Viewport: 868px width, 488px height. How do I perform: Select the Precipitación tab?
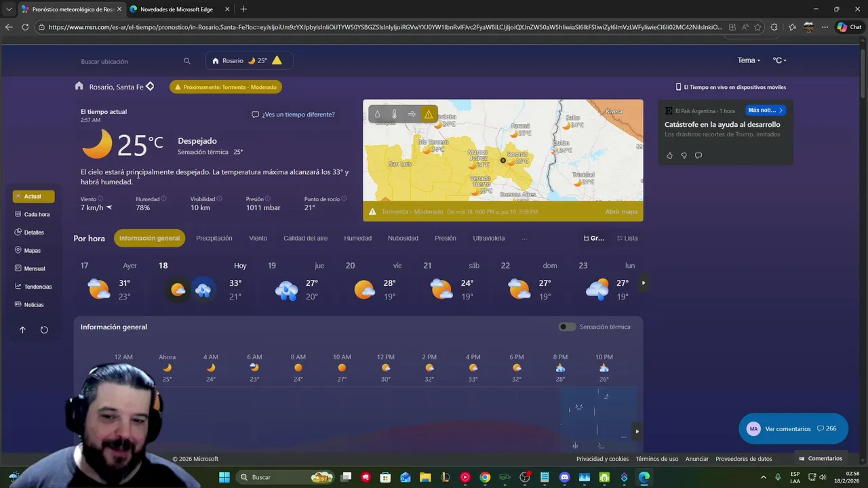[x=214, y=239]
